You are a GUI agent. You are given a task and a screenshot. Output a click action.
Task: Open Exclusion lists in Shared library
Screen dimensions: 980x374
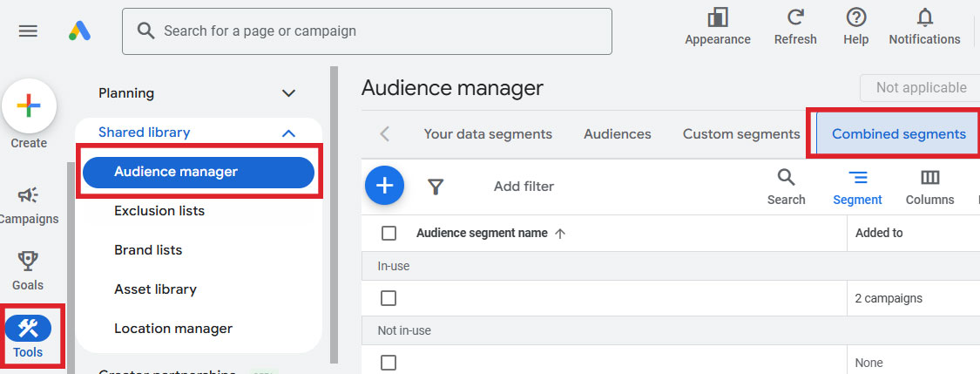coord(159,211)
